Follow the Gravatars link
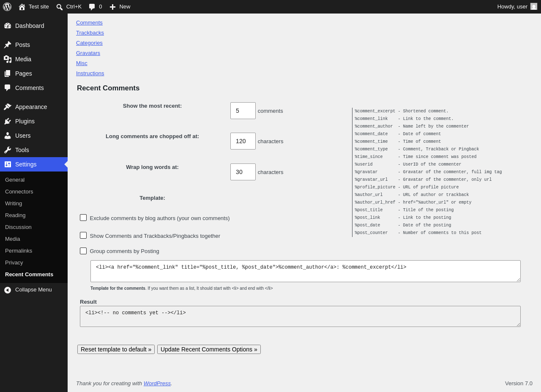The height and width of the screenshot is (392, 541). pos(88,53)
